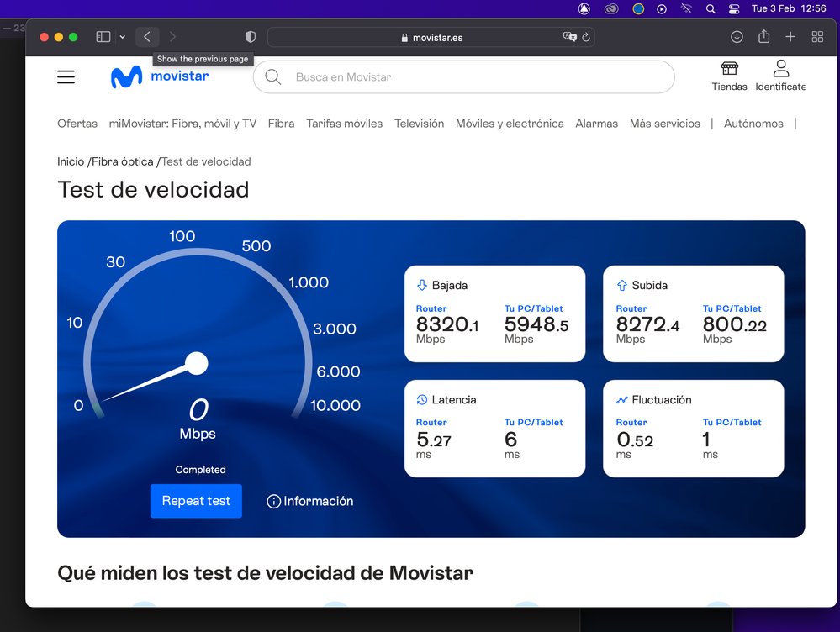Reload the page in address bar
The image size is (840, 632).
click(586, 37)
